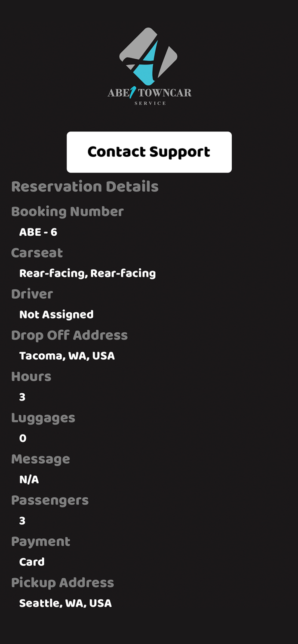Viewport: 298px width, 644px height.
Task: Click the Tacoma, WA, USA drop off value
Action: tap(67, 355)
